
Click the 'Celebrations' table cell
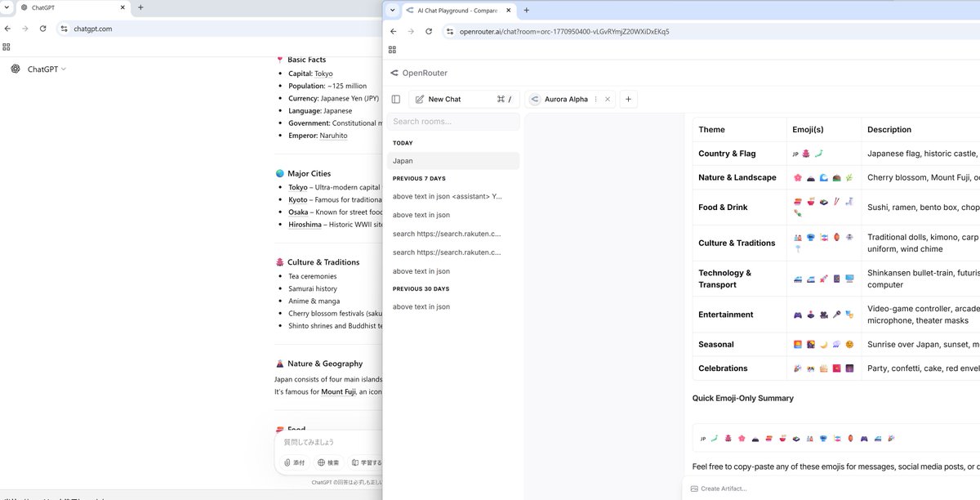(739, 368)
